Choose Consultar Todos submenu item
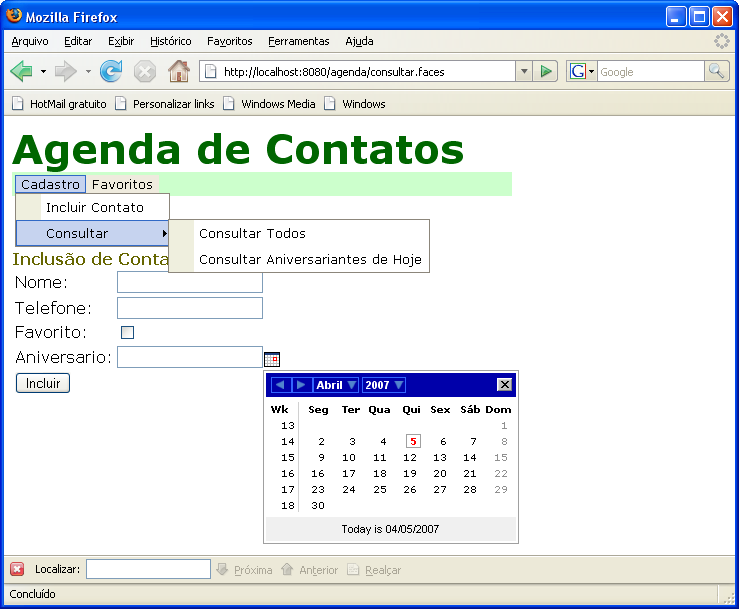This screenshot has width=739, height=609. click(x=252, y=233)
